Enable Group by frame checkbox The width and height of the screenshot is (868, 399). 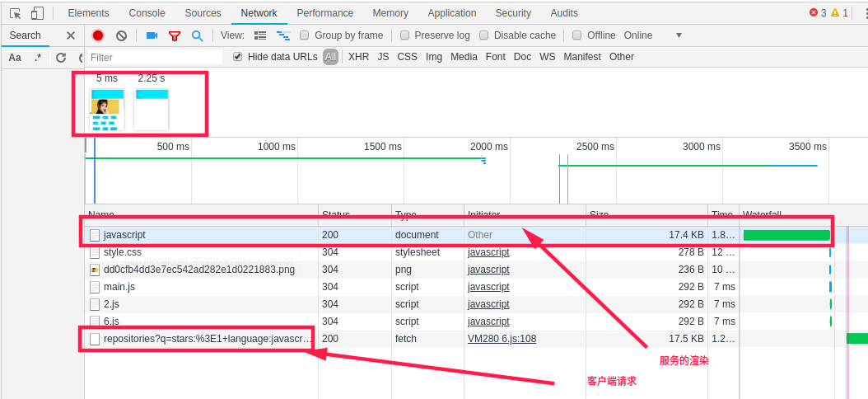[305, 35]
